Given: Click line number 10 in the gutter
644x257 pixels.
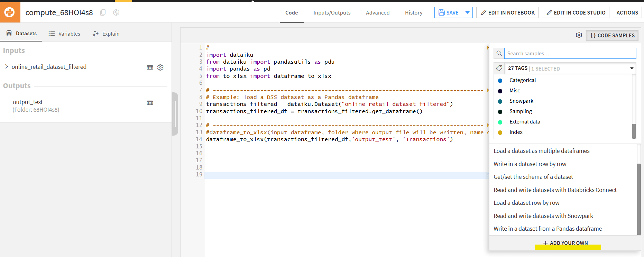Looking at the screenshot, I should click(199, 111).
